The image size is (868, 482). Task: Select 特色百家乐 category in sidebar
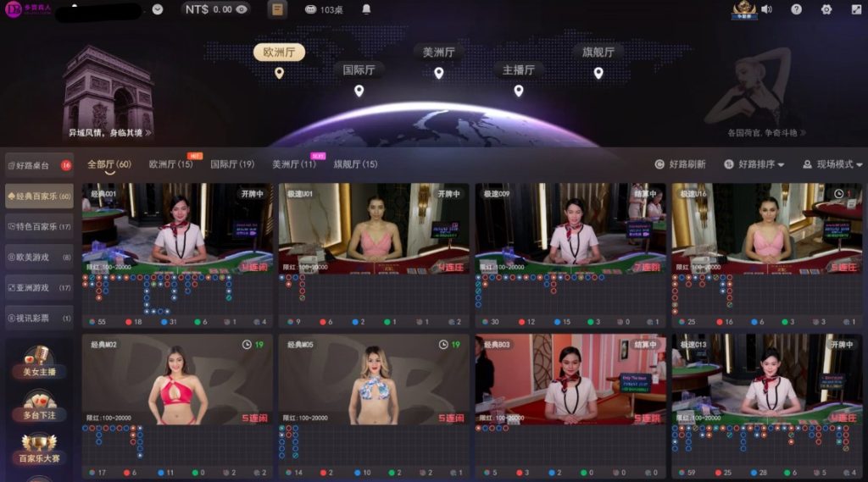pyautogui.click(x=39, y=227)
